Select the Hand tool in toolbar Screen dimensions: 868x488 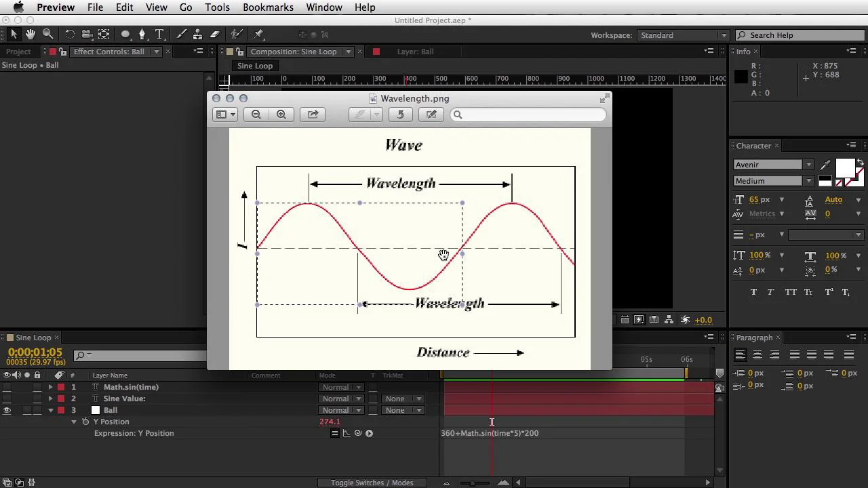(31, 34)
